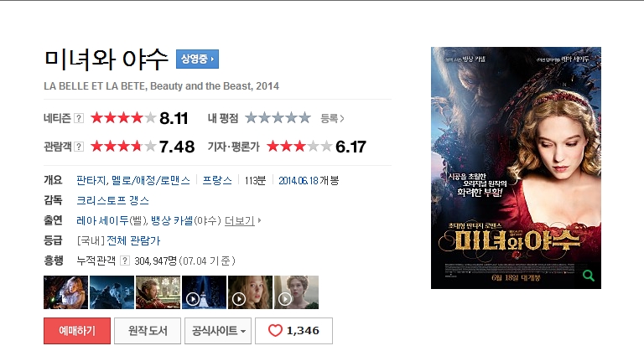Click the red 예매하기 button

tap(77, 331)
